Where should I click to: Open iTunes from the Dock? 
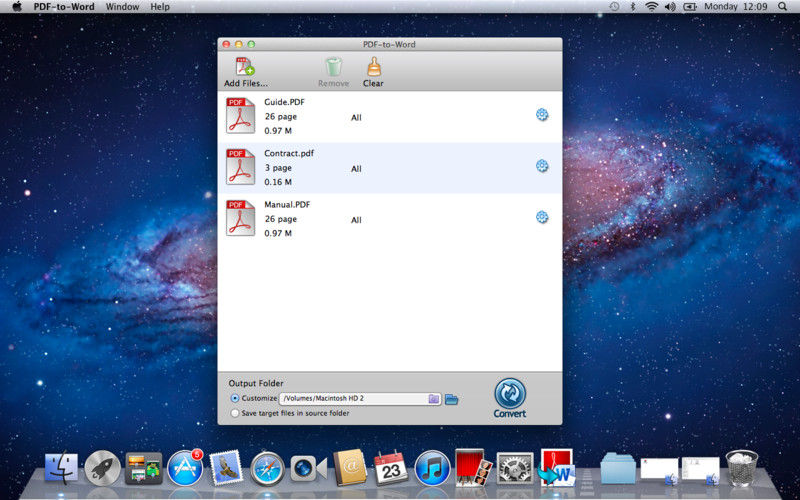tap(432, 467)
